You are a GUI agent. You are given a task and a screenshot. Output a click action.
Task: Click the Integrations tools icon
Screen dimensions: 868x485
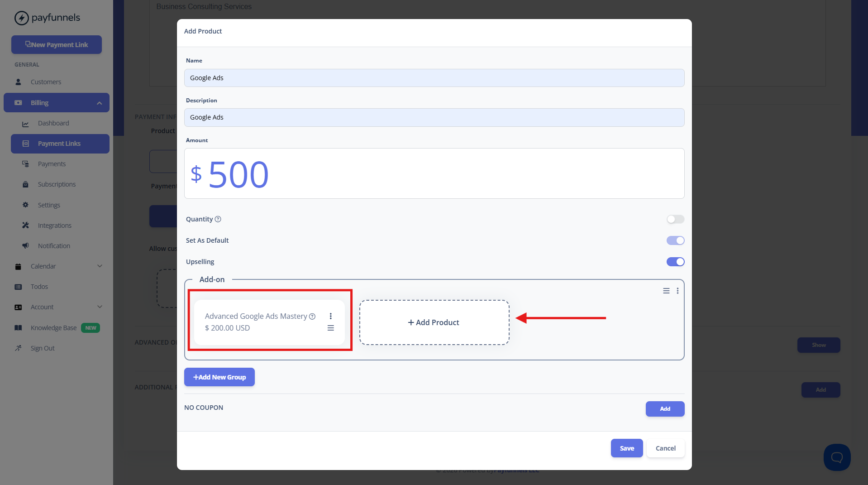click(x=25, y=225)
